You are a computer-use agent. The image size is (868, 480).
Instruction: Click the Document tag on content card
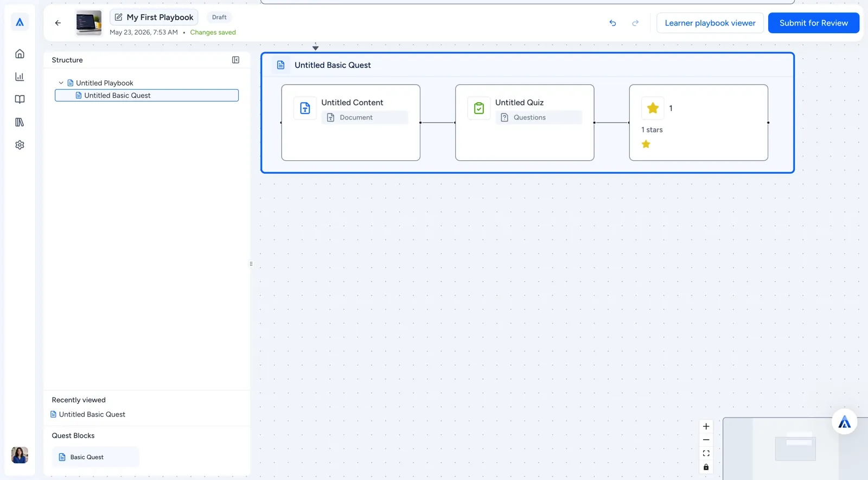click(x=365, y=117)
